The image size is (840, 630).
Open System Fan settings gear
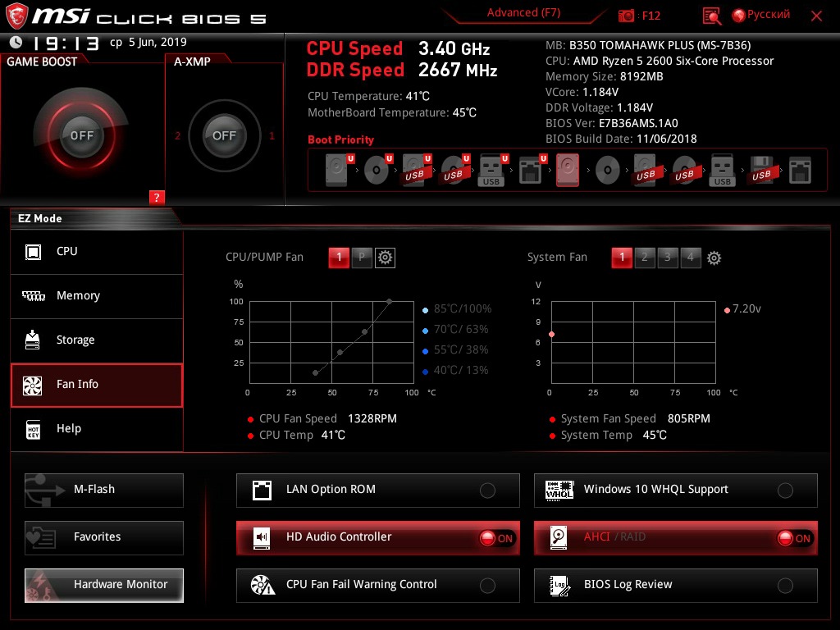714,258
